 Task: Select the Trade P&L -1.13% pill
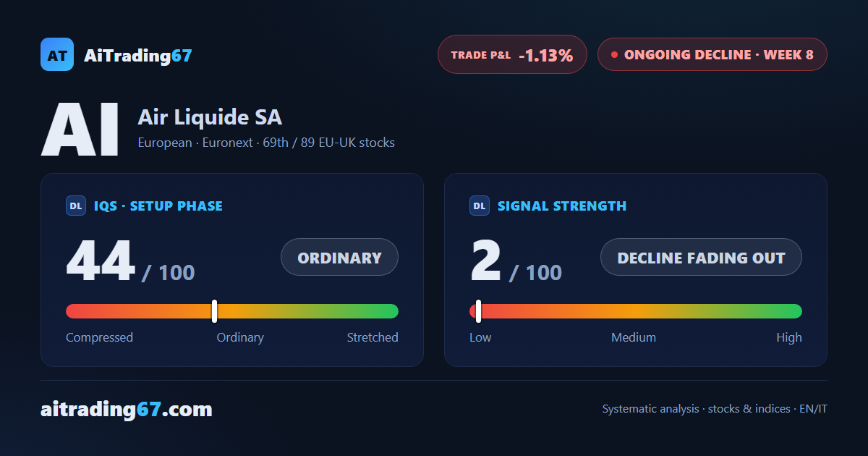point(512,54)
